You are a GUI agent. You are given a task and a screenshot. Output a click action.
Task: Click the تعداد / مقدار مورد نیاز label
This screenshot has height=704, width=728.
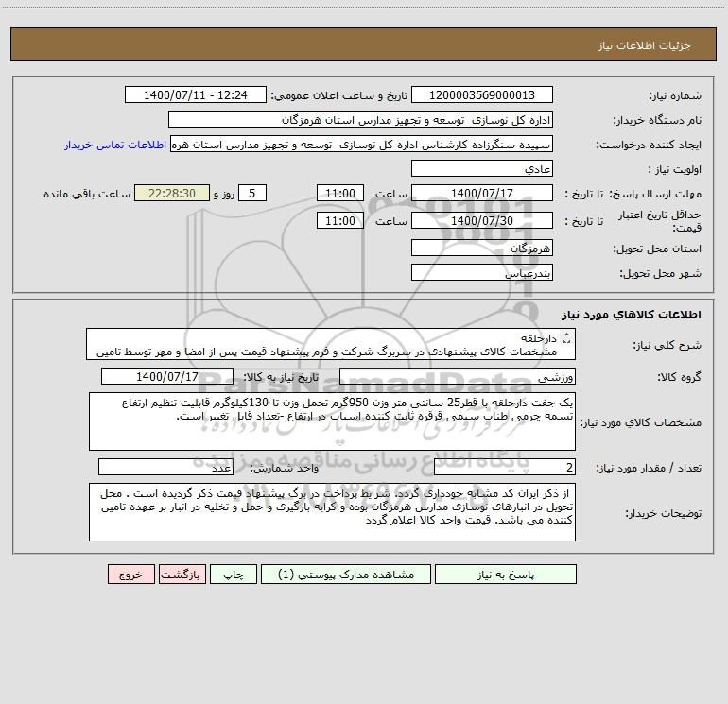pyautogui.click(x=649, y=469)
